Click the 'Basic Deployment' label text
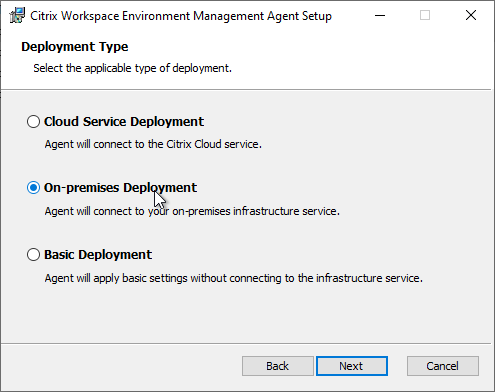This screenshot has width=495, height=392. coord(98,255)
